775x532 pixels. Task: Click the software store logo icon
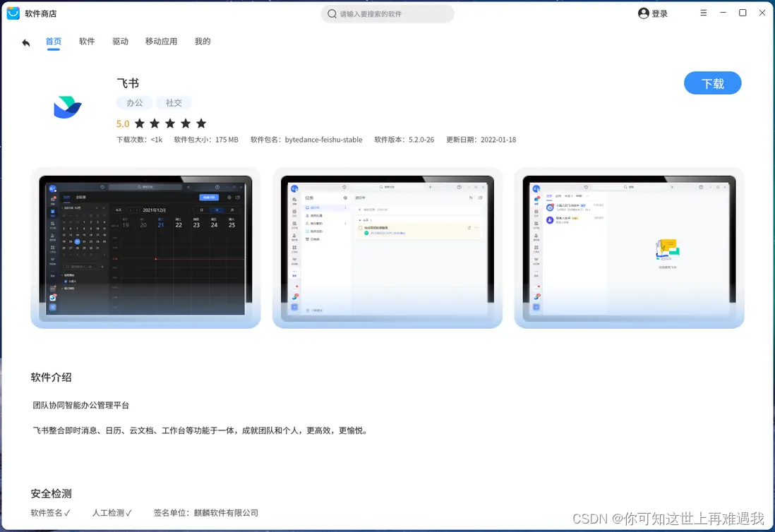click(x=13, y=13)
